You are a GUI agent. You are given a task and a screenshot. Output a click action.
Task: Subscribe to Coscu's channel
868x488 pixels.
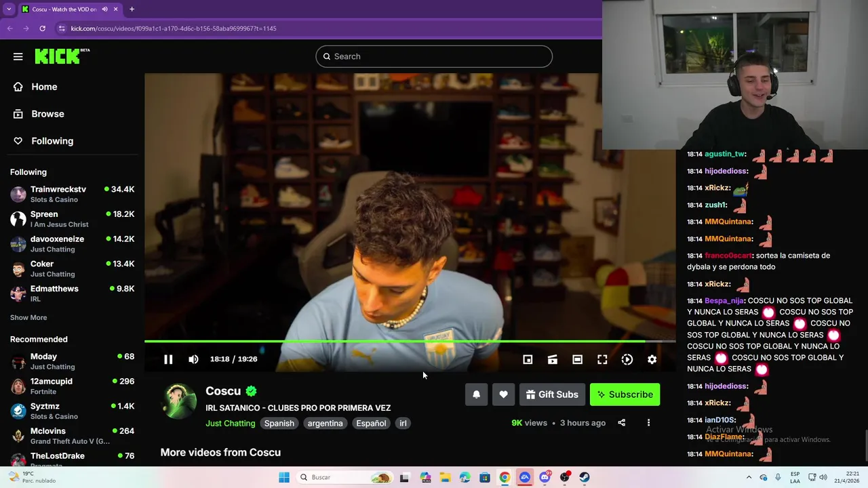point(625,394)
